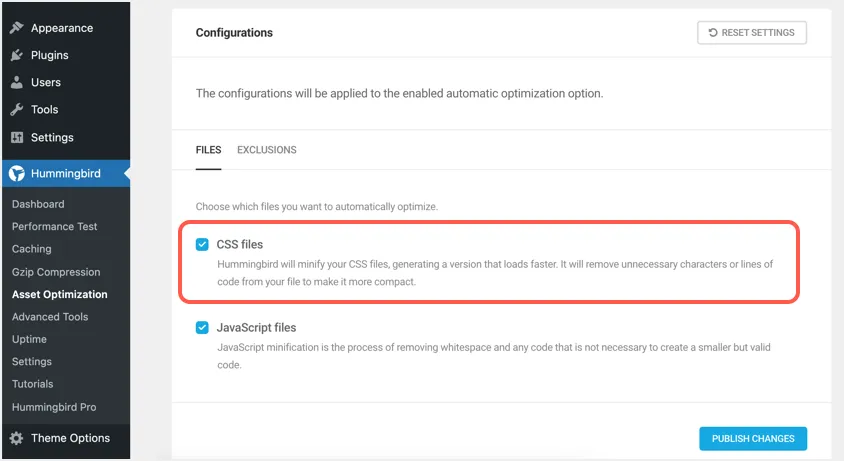Click the Publish Changes button

[x=752, y=438]
